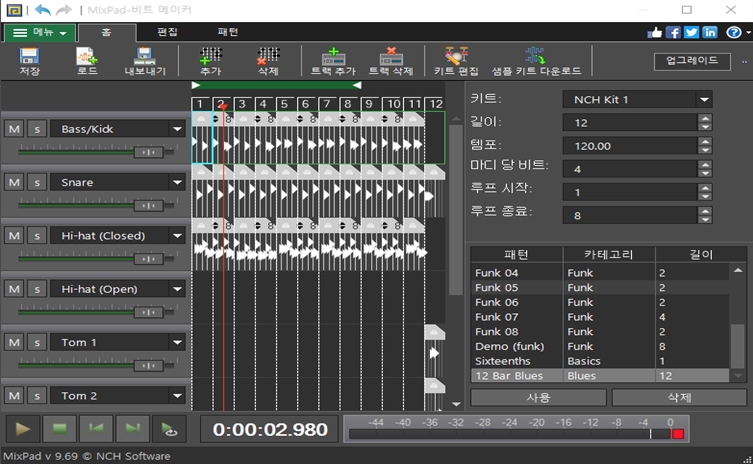Open the help question mark icon
This screenshot has width=753, height=464.
[x=733, y=32]
